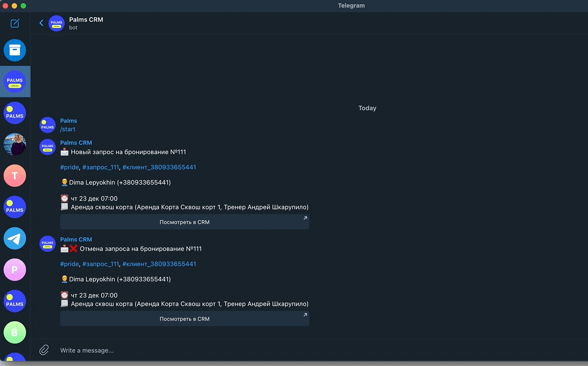Viewport: 588px width, 366px height.
Task: Click Palms CRM avatar beside new booking request
Action: [48, 147]
